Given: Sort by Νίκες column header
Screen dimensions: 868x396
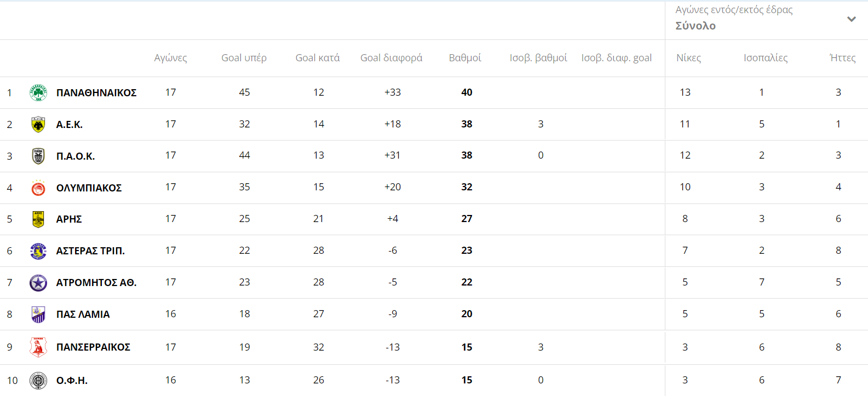Looking at the screenshot, I should [x=688, y=58].
